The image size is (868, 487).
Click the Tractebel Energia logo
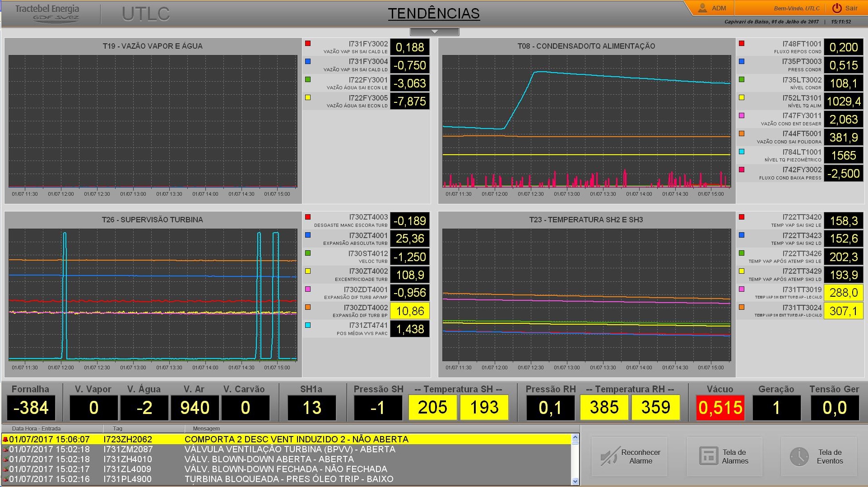[47, 14]
